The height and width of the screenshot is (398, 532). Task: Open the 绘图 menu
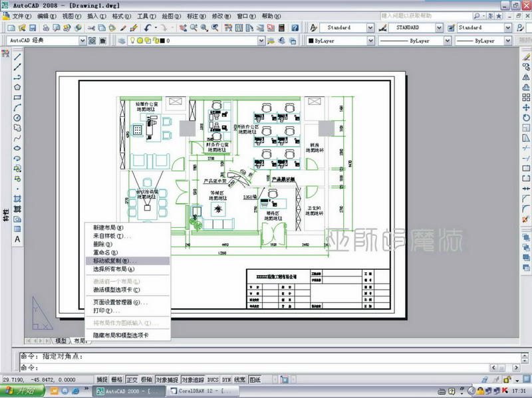click(171, 16)
